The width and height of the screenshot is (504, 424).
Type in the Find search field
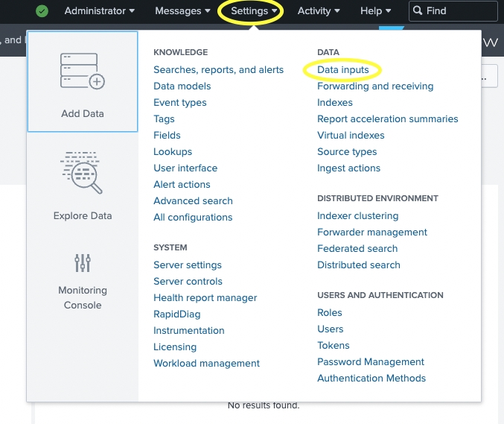(458, 11)
